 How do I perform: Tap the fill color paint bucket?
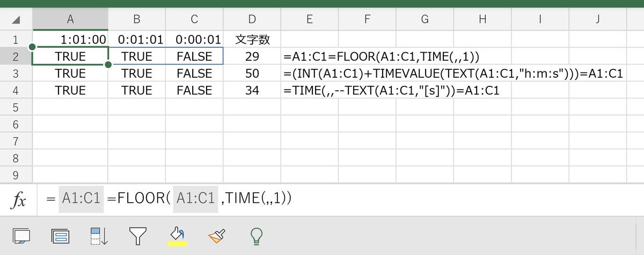[x=177, y=233]
